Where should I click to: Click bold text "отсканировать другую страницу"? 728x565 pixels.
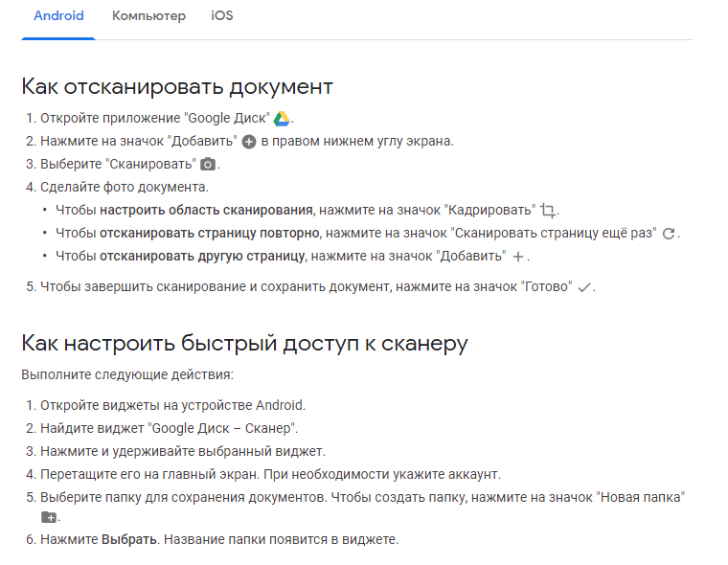point(202,257)
